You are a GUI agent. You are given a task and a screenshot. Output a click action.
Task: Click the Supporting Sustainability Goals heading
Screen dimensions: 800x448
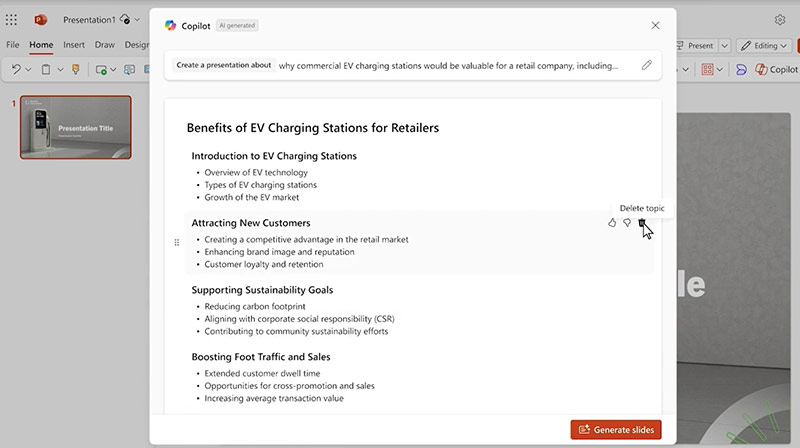[262, 290]
